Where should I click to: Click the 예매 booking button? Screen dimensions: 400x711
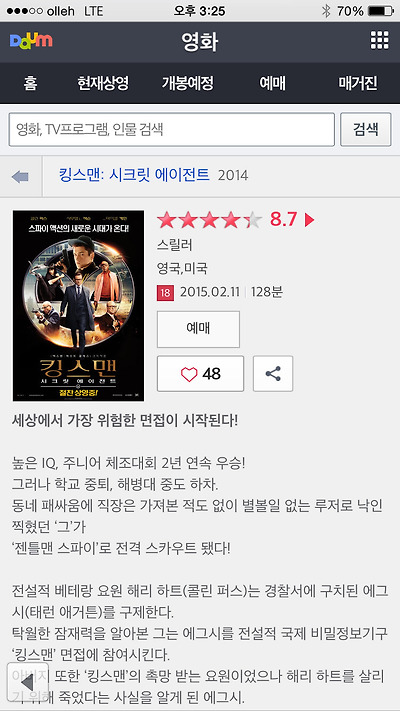pyautogui.click(x=198, y=329)
